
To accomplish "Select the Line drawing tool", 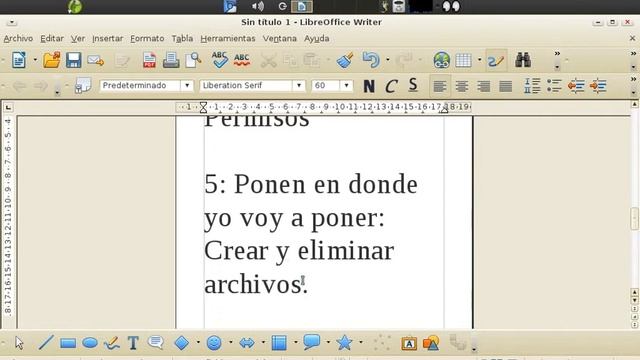I will [46, 342].
